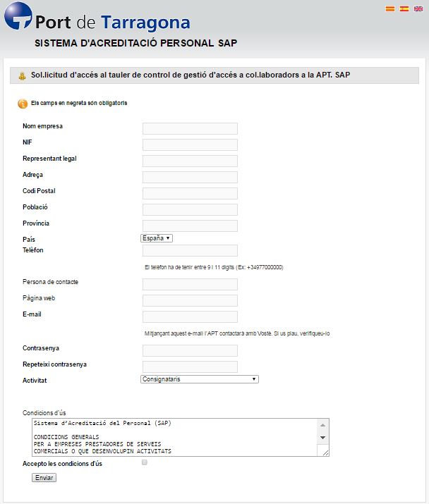Open the Activitat dropdown showing Consignataris

coord(200,379)
